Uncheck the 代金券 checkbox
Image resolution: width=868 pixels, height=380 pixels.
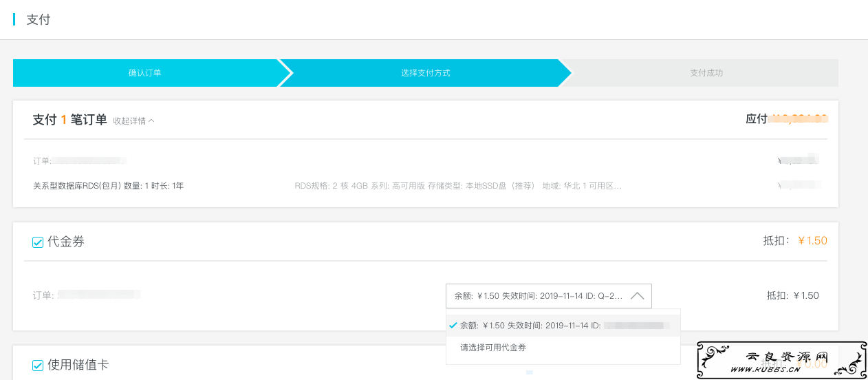(x=38, y=242)
